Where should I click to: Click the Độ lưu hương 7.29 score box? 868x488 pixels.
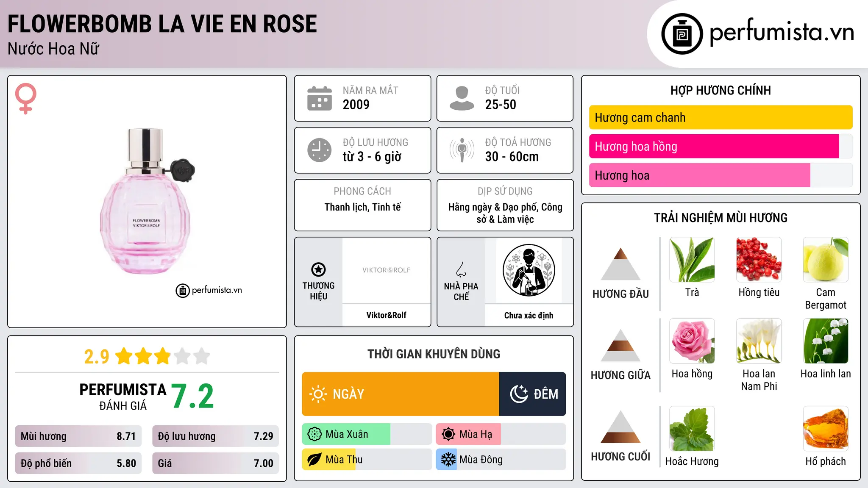click(215, 436)
